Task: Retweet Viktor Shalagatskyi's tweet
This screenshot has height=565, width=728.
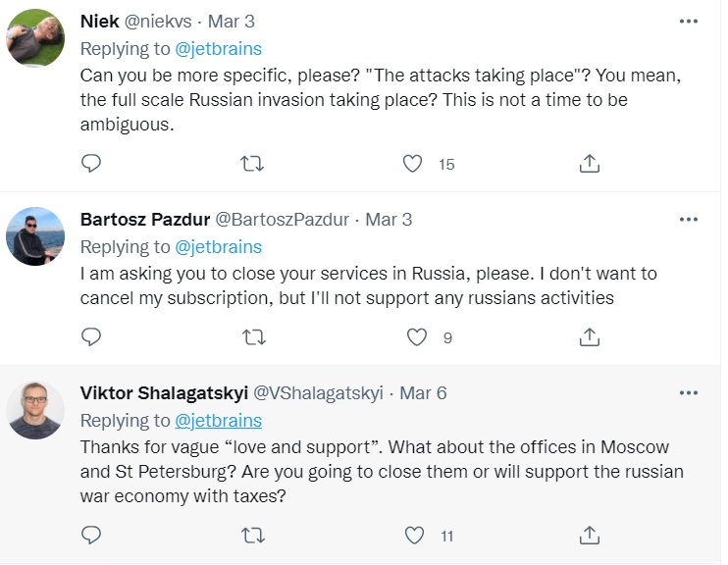Action: [x=253, y=536]
